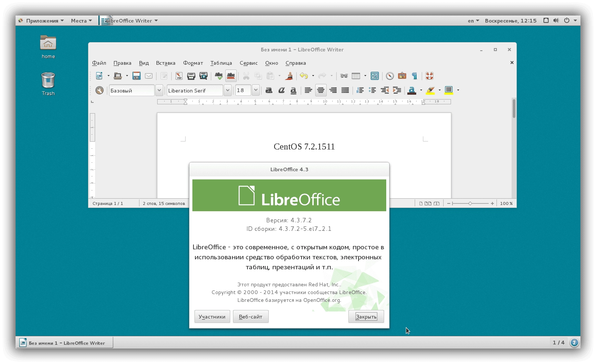Toggle bold formatting
Viewport: 596px width, 364px height.
(x=269, y=90)
